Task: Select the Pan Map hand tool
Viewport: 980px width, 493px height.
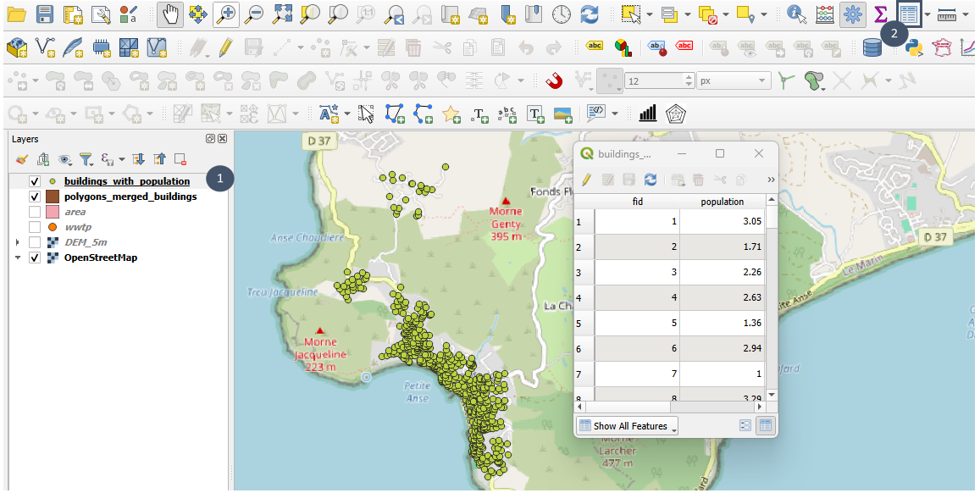Action: tap(169, 14)
